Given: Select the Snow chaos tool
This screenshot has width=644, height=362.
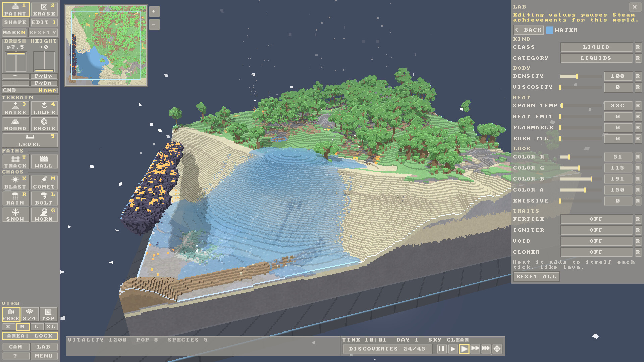Looking at the screenshot, I should pyautogui.click(x=15, y=215).
